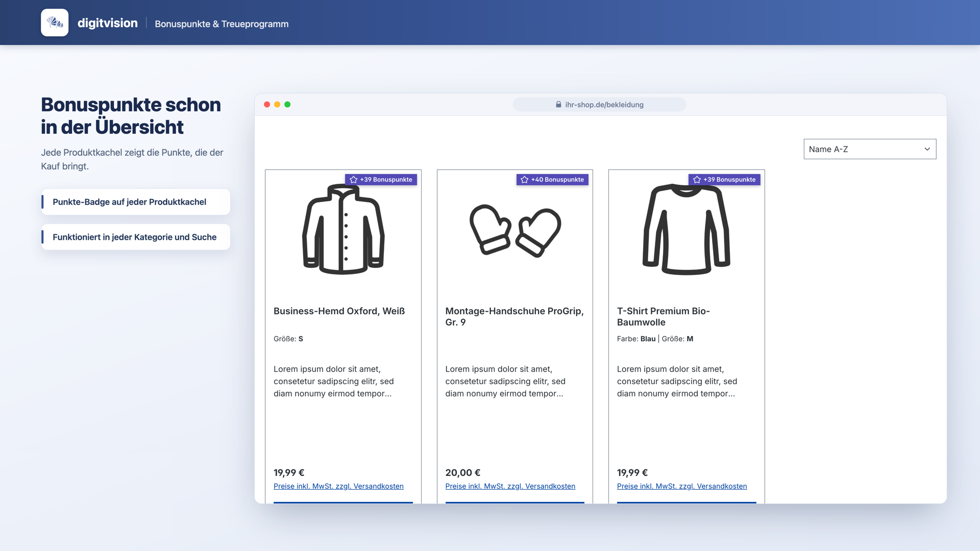This screenshot has width=980, height=551.
Task: Click the star icon in Montage-Handschuhe badge
Action: [524, 180]
